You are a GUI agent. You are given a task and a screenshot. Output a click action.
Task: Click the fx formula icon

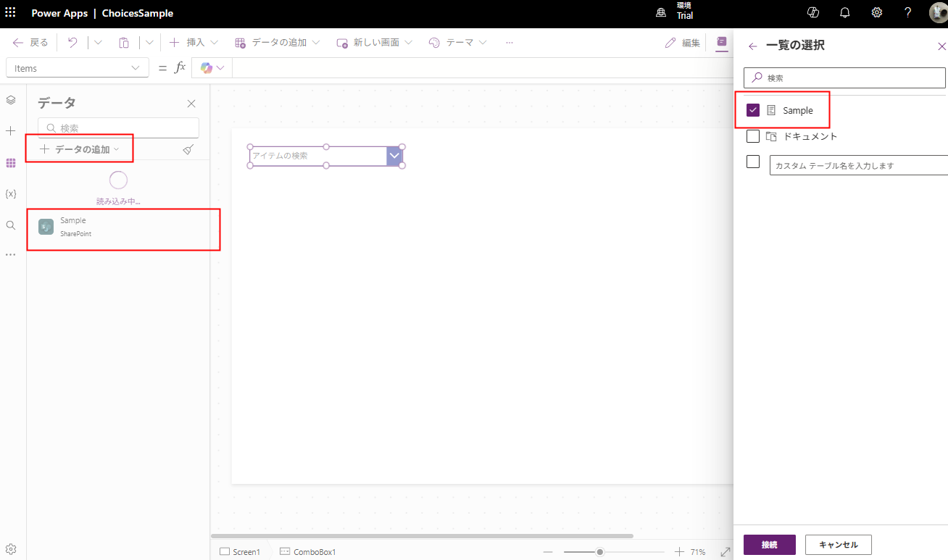pos(180,67)
